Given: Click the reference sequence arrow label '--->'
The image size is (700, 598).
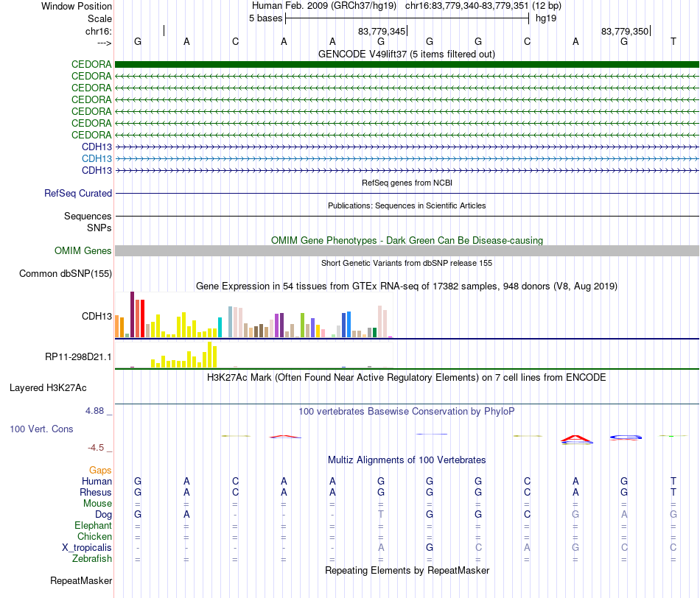Looking at the screenshot, I should (104, 43).
